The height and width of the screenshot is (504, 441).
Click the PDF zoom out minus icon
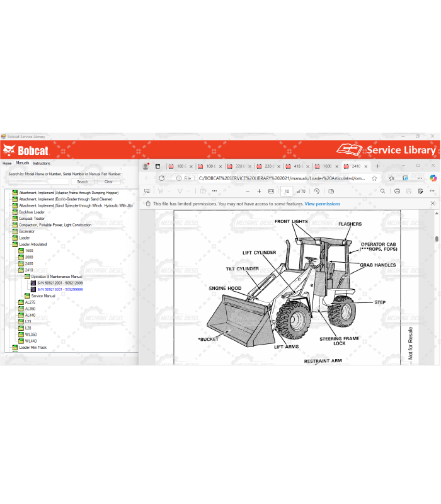click(x=248, y=191)
